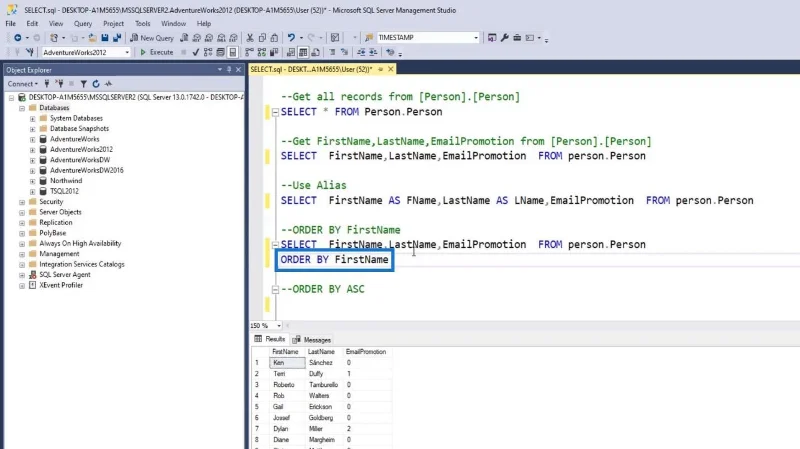
Task: Toggle Include Actual Execution Plan
Action: click(x=249, y=52)
